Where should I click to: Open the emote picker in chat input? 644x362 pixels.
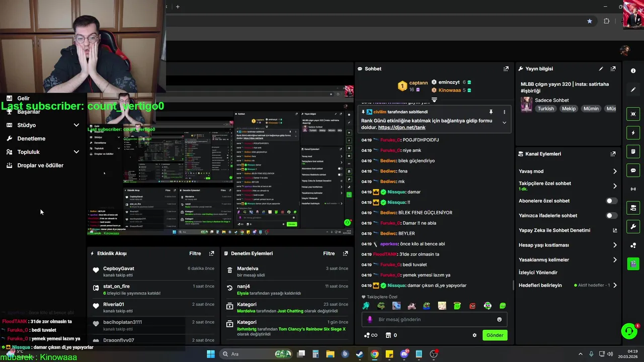(x=499, y=319)
